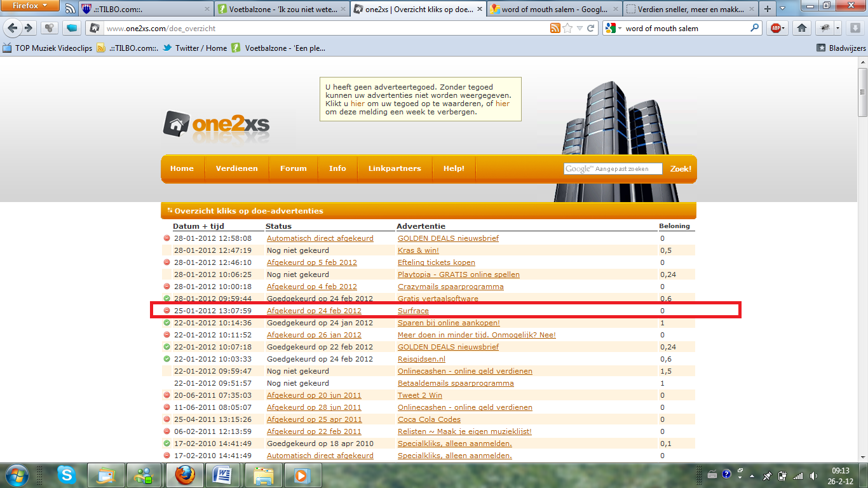
Task: Open Skype from the taskbar
Action: pos(66,475)
